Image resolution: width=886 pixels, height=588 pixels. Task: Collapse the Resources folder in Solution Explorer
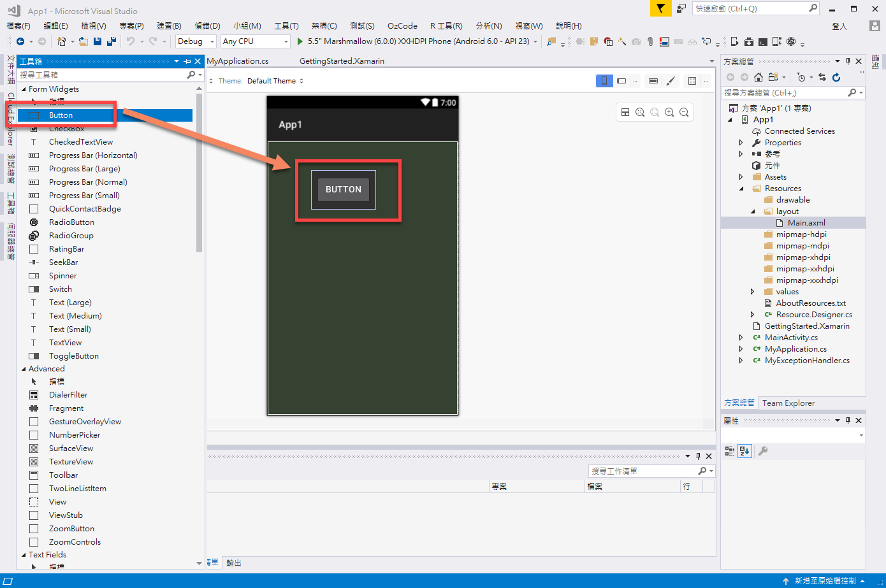pos(741,189)
